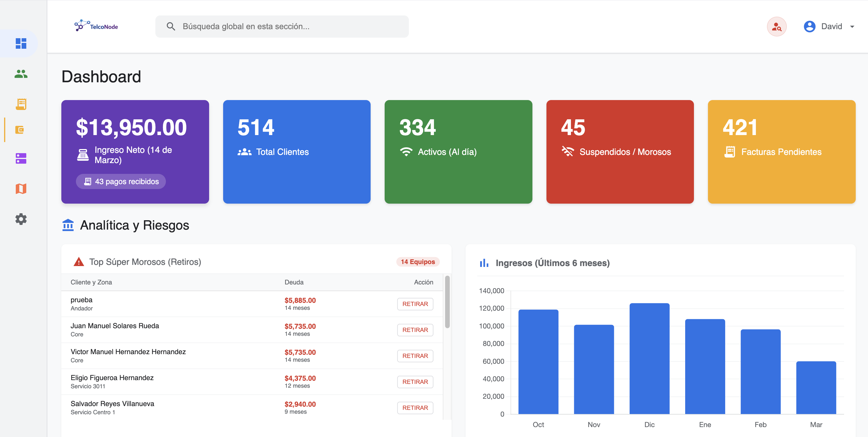The height and width of the screenshot is (437, 868).
Task: Click the red client-search icon near the profile
Action: pyautogui.click(x=777, y=26)
